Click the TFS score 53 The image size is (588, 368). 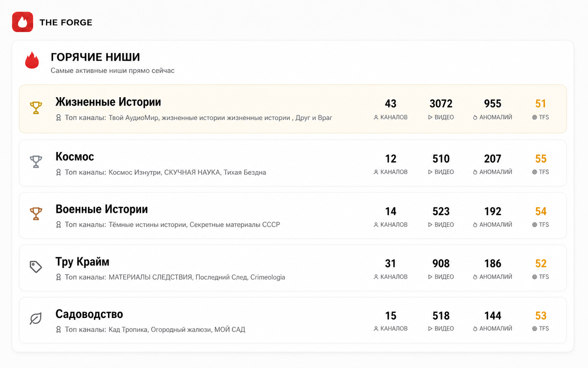541,316
